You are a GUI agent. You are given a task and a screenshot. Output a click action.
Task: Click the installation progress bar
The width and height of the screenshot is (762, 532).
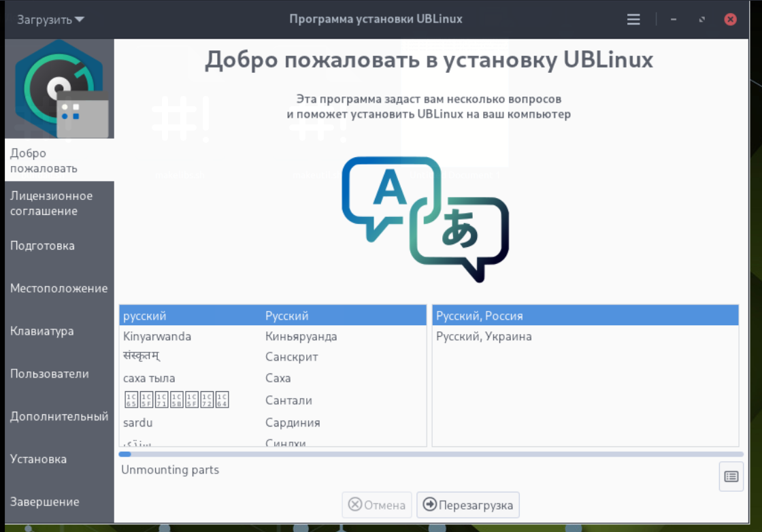(x=431, y=454)
